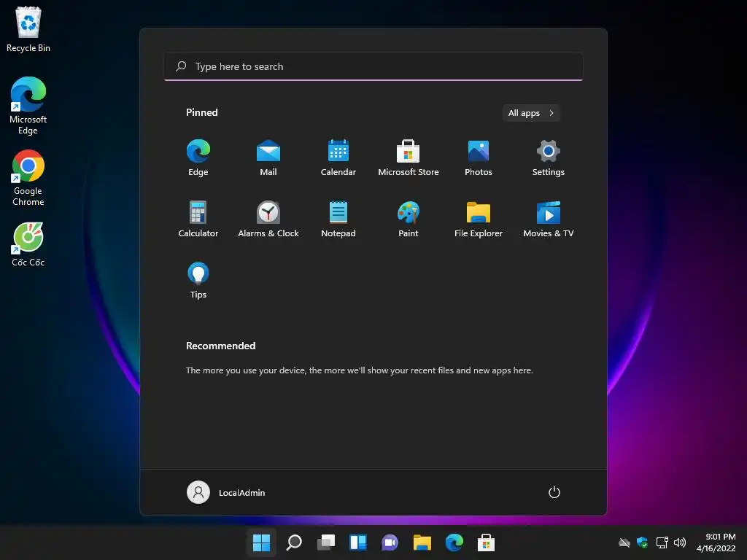Viewport: 747px width, 560px height.
Task: Click the Recommended section heading
Action: 220,346
